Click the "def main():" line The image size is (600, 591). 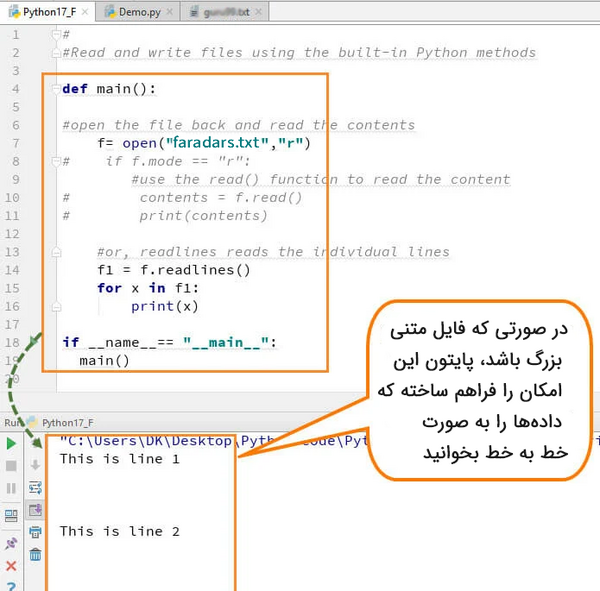pyautogui.click(x=109, y=89)
